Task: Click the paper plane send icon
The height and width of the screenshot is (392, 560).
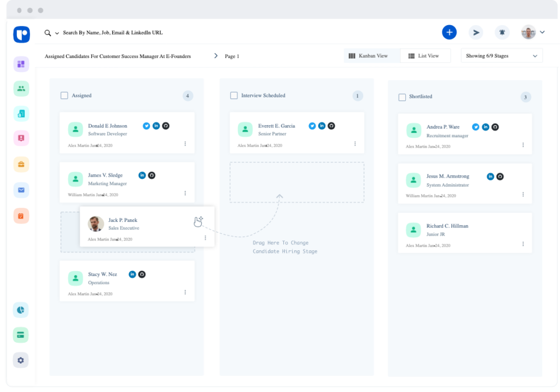Action: 476,32
